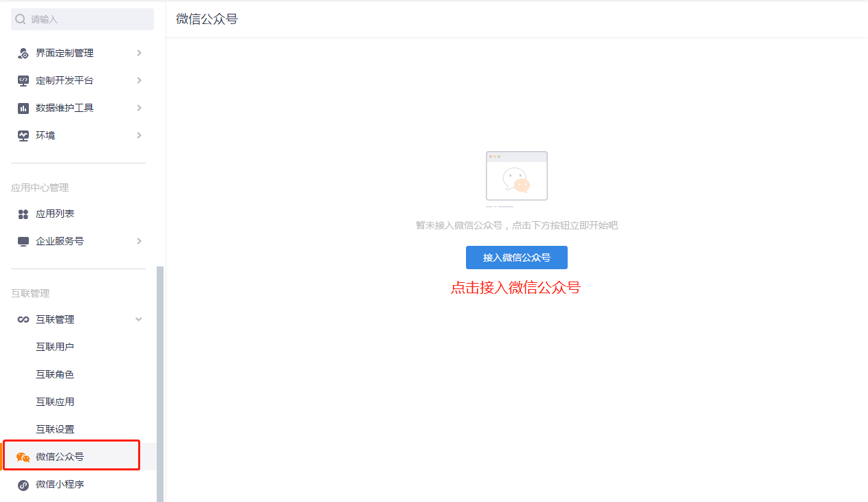Click the 接入微信公众号 button
The image size is (868, 502).
click(517, 258)
